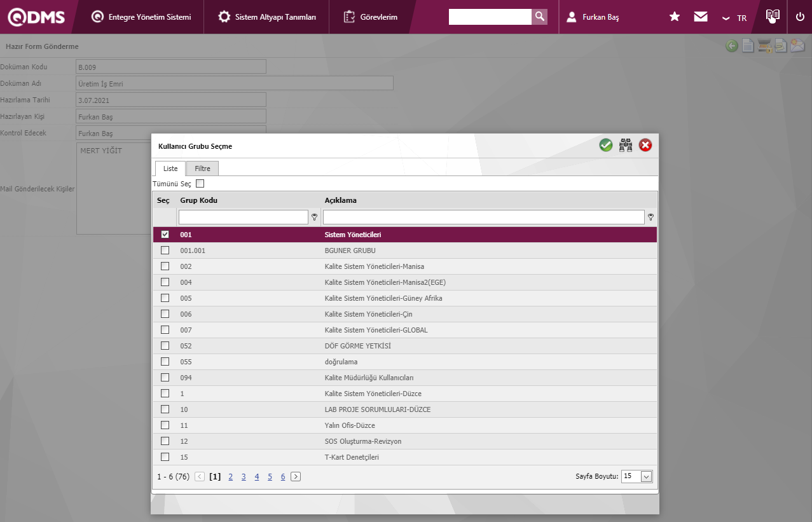Viewport: 812px width, 522px height.
Task: Open favorites star icon
Action: 675,17
